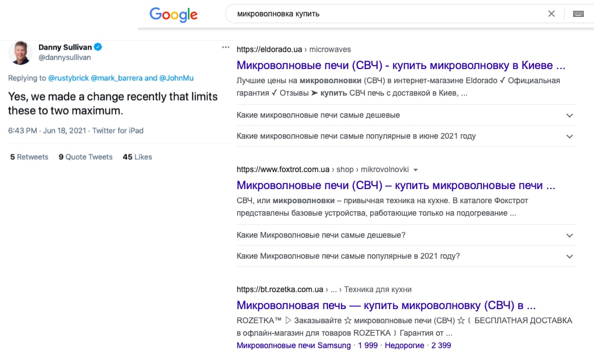594x364 pixels.
Task: Open the dropdown arrow beside the foxtrot.com.ua URL
Action: click(416, 170)
